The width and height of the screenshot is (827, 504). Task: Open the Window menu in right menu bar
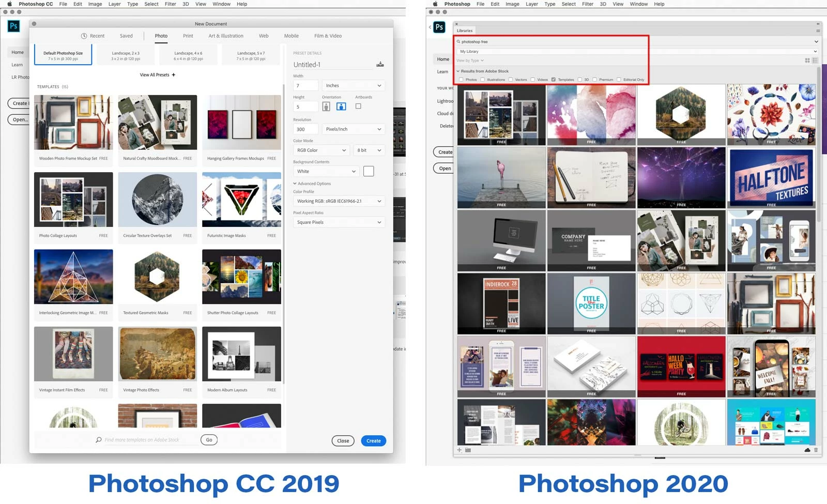click(x=639, y=4)
